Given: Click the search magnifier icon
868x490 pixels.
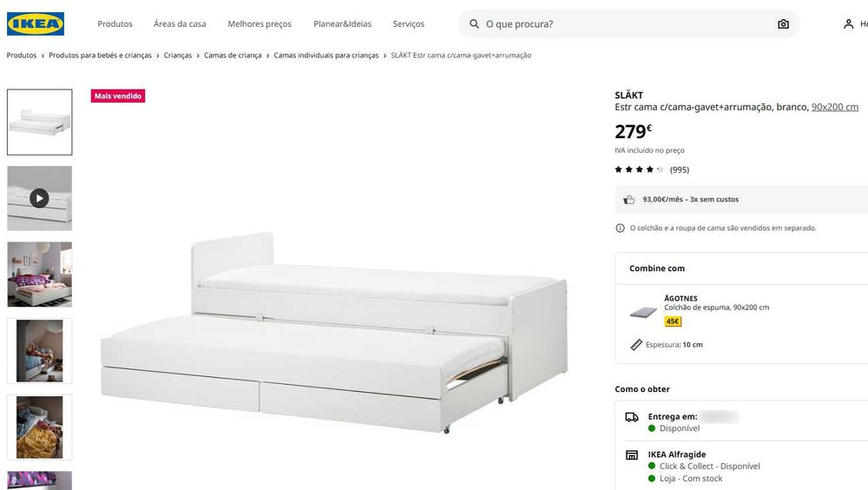Looking at the screenshot, I should tap(474, 23).
